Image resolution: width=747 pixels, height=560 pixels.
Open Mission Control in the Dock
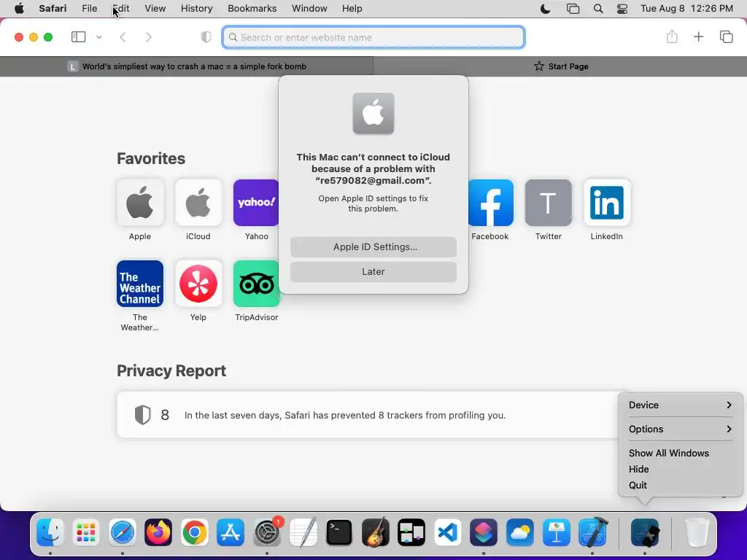pos(411,532)
